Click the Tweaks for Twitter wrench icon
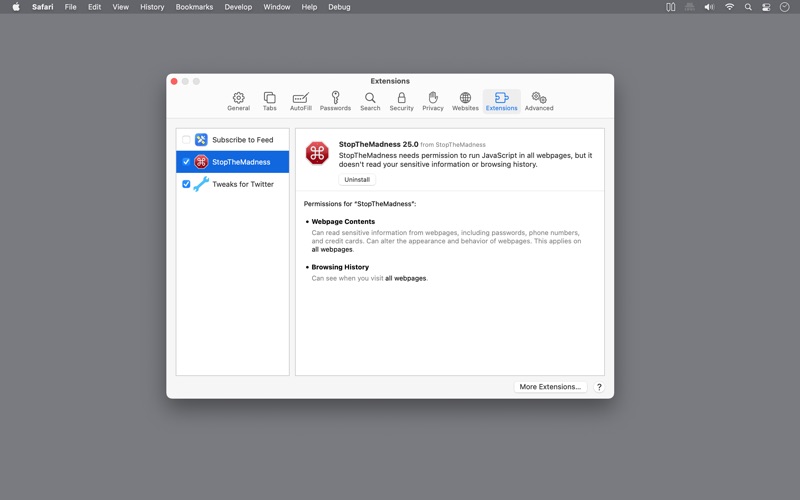This screenshot has width=800, height=500. (x=201, y=184)
